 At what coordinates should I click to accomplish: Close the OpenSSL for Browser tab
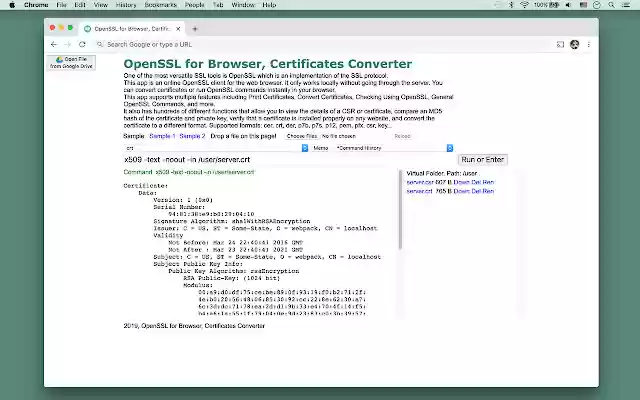[x=178, y=29]
